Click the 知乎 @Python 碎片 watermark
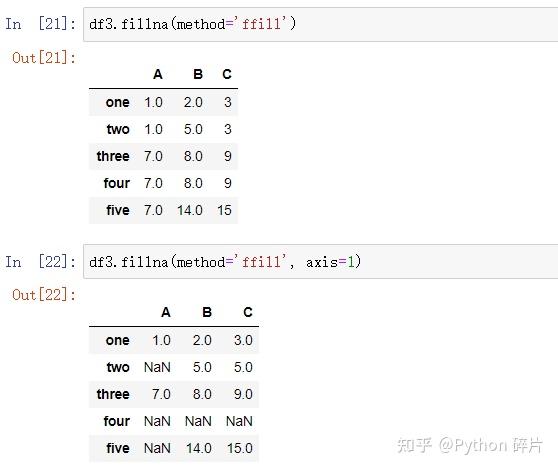Screen dimensions: 558x470 coord(470,445)
